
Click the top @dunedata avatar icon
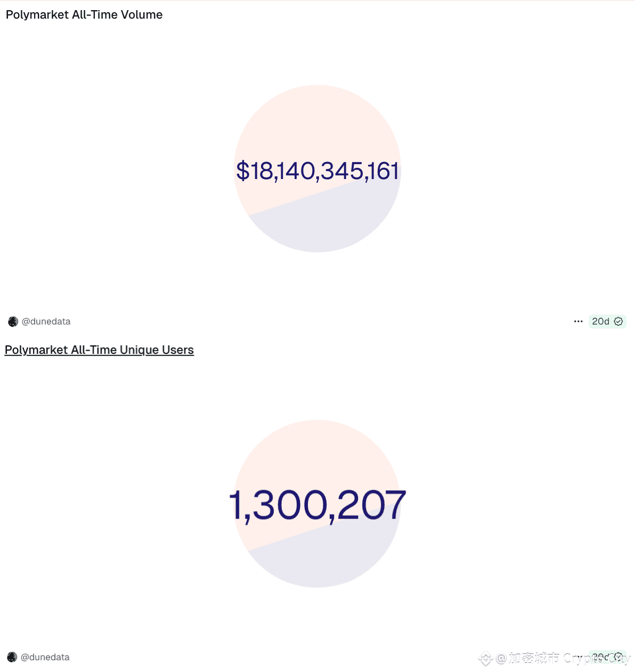tap(13, 321)
